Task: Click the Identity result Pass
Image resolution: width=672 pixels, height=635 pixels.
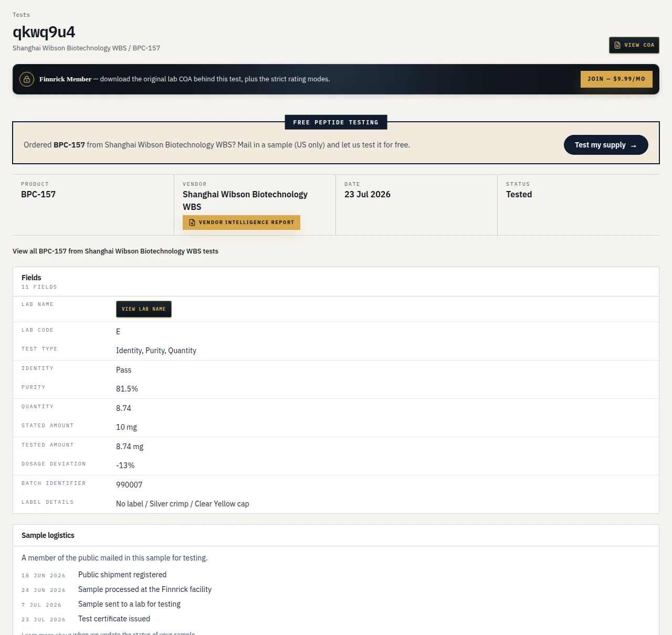Action: click(124, 370)
